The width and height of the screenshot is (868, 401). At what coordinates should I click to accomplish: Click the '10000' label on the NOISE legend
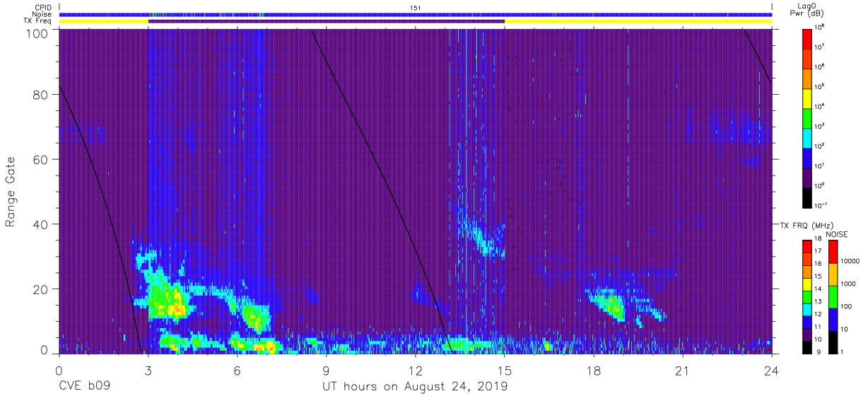(851, 262)
